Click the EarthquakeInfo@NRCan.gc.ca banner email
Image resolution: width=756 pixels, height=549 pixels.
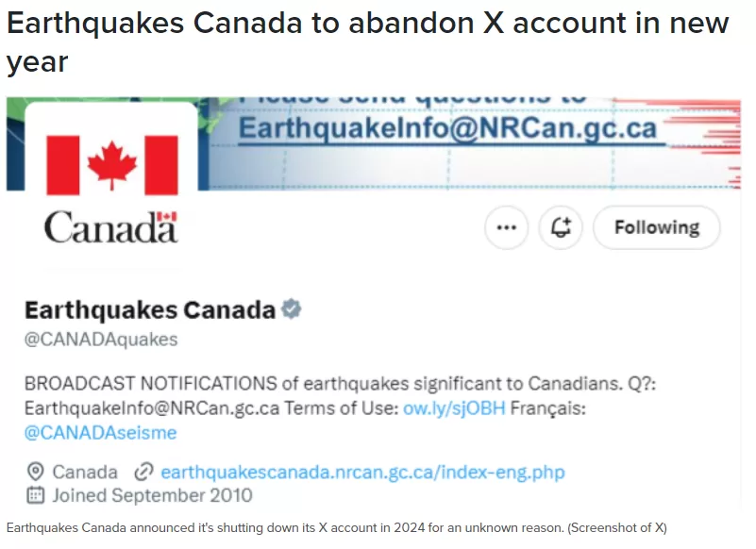[448, 128]
